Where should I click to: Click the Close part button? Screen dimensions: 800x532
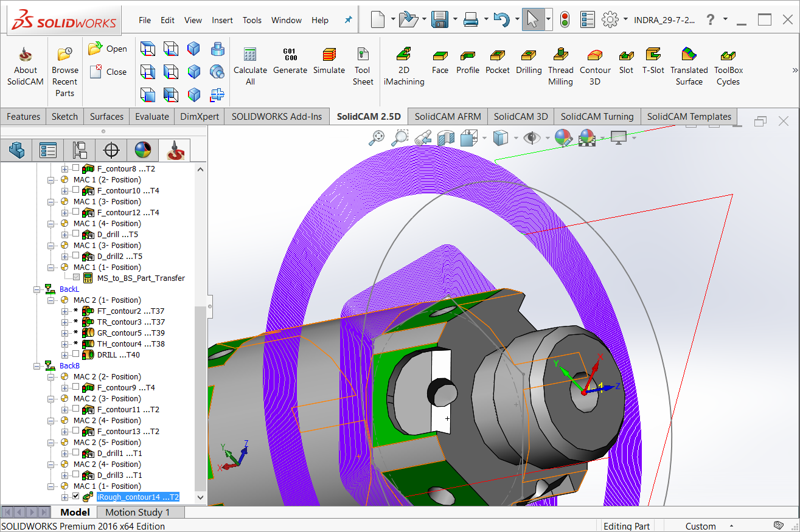tap(108, 72)
